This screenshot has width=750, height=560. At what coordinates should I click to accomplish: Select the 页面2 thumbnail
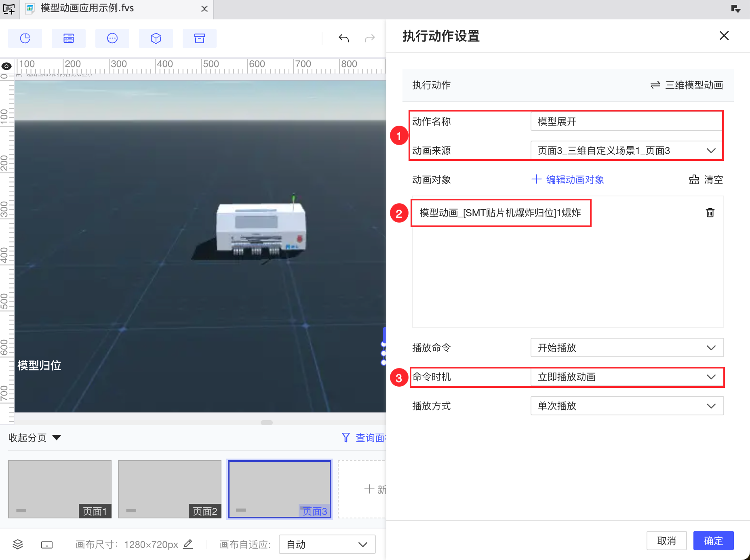tap(170, 489)
